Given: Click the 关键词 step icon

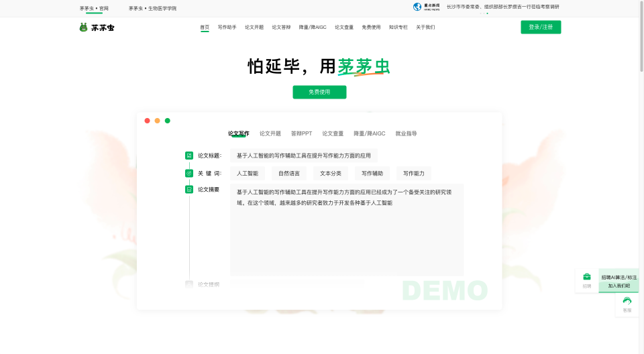Looking at the screenshot, I should pyautogui.click(x=189, y=173).
